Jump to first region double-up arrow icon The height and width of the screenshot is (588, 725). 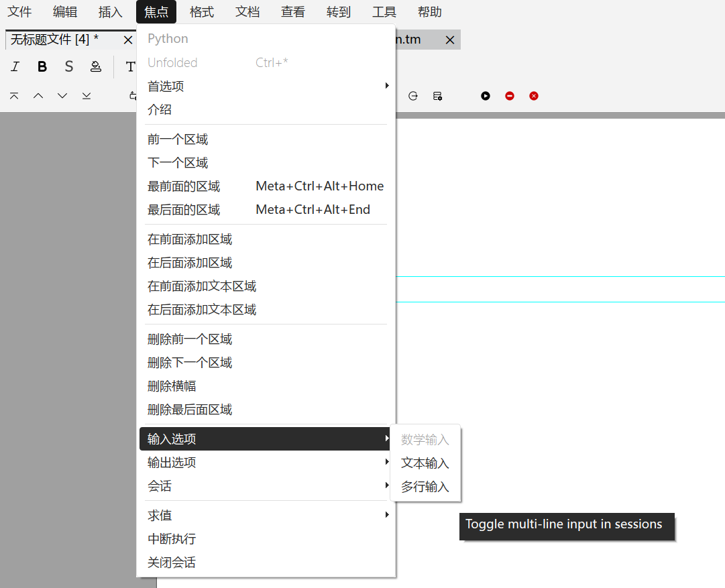pos(14,96)
